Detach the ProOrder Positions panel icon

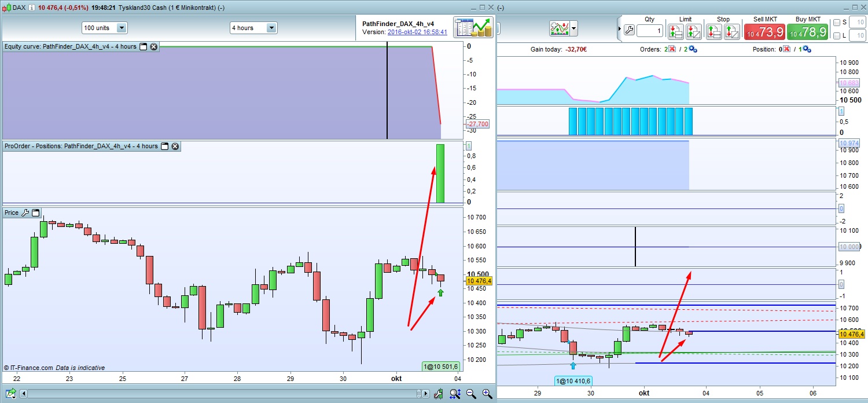(164, 146)
